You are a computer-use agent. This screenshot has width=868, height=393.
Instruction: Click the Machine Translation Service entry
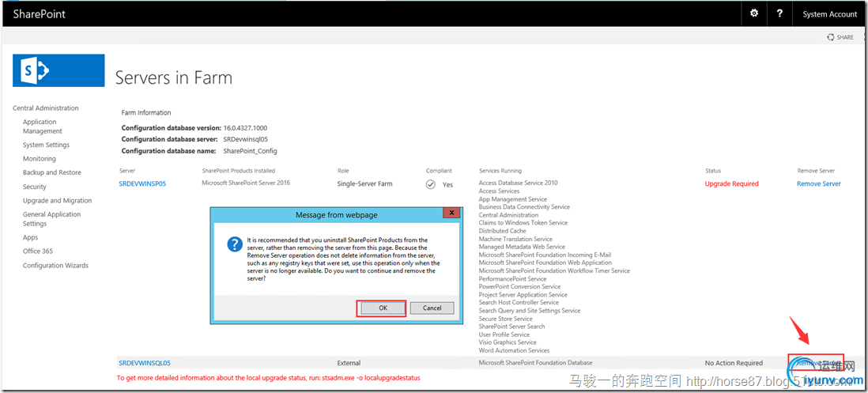coord(515,239)
